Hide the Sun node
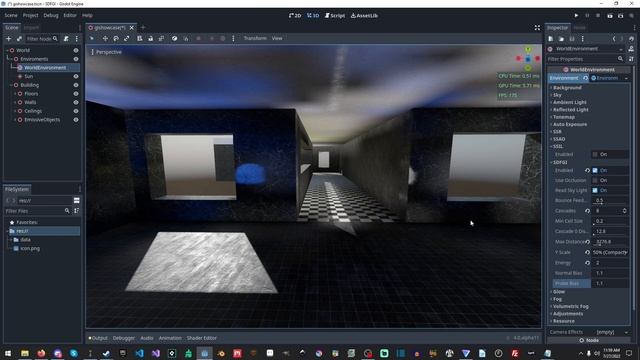Image resolution: width=640 pixels, height=360 pixels. tap(76, 76)
